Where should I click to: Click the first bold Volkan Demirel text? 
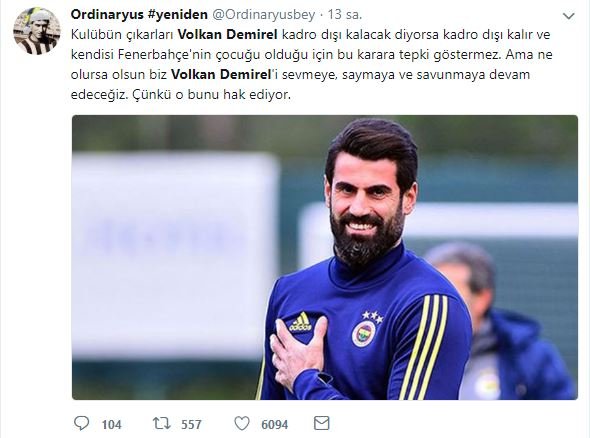(228, 35)
